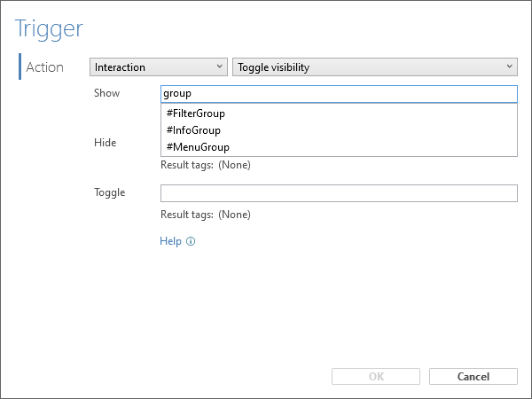Viewport: 532px width, 399px height.
Task: Click the Show field label
Action: click(x=107, y=93)
